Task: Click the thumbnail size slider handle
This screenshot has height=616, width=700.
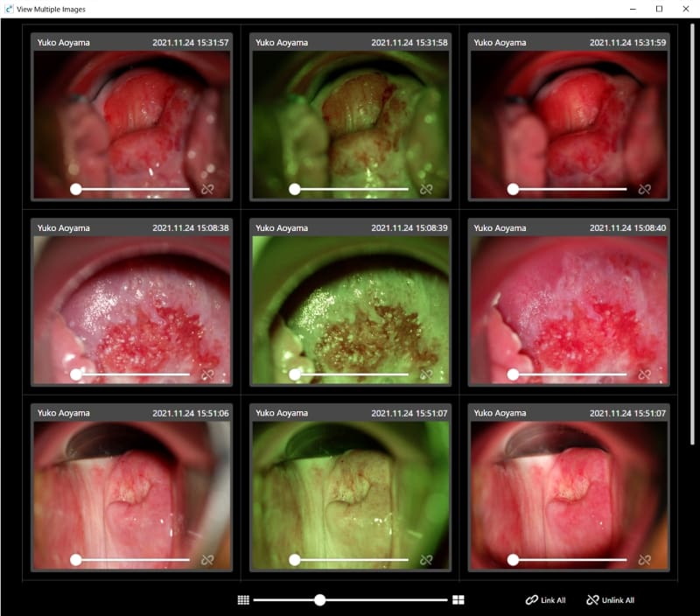Action: (x=320, y=600)
